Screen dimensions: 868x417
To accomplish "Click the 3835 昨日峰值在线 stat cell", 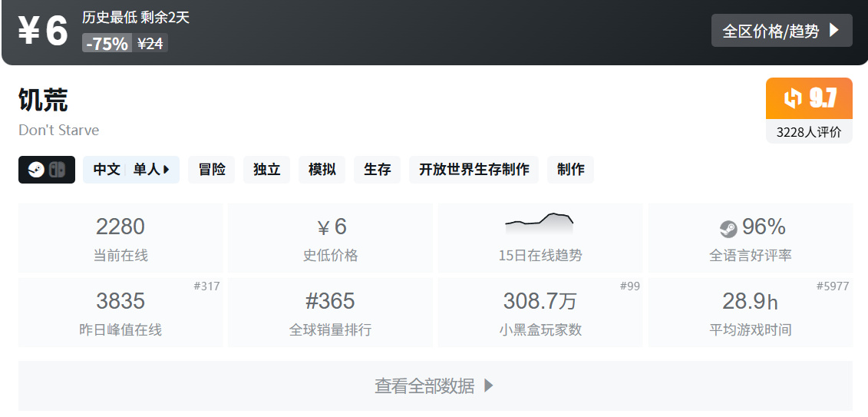I will pos(120,313).
